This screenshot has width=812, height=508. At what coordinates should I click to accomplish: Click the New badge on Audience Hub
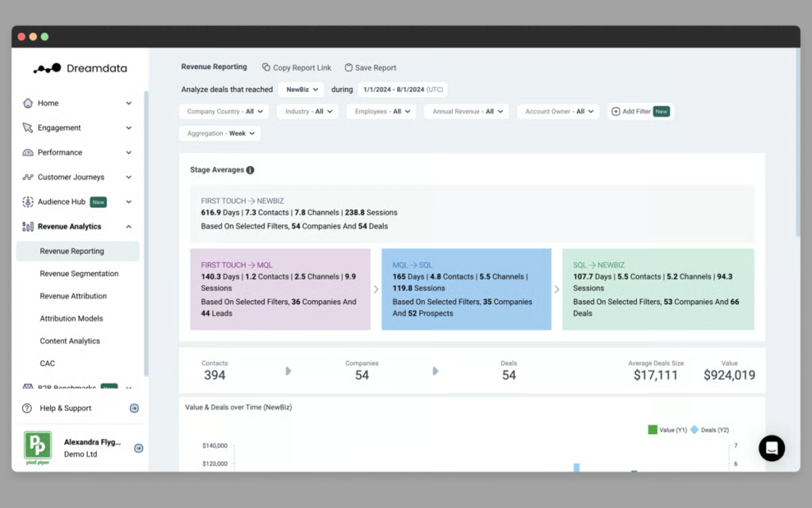(98, 202)
